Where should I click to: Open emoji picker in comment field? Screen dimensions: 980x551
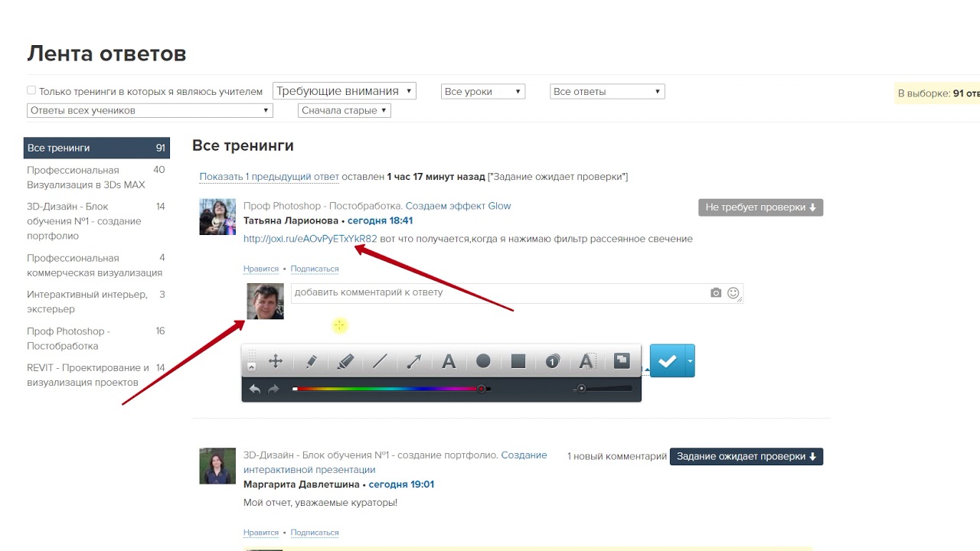point(733,292)
